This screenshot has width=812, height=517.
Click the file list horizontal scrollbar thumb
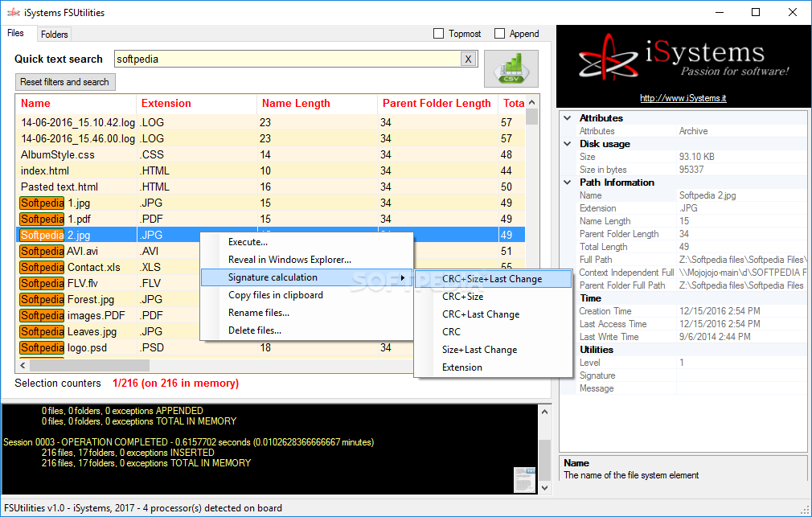tap(89, 366)
